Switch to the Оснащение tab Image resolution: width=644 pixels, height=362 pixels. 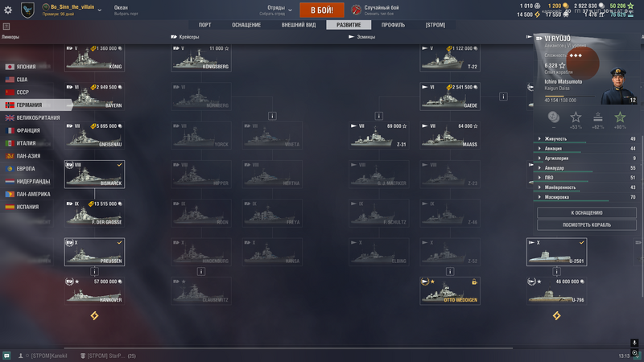pos(246,25)
